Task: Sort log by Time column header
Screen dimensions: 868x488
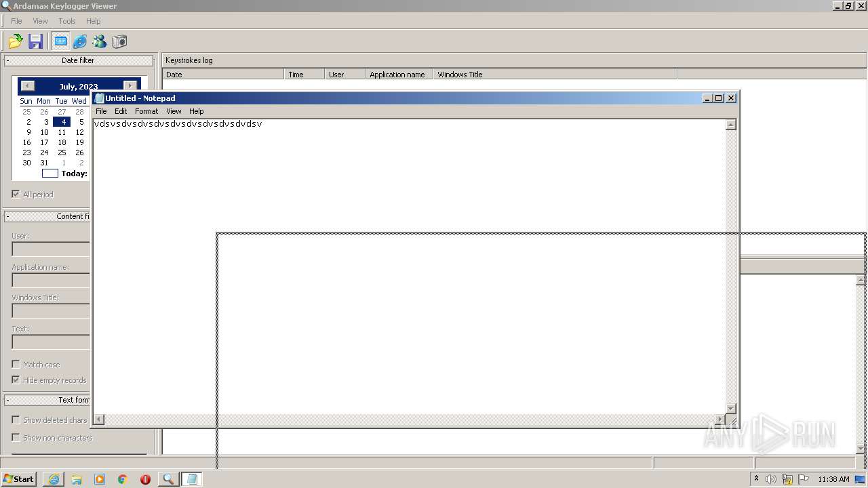Action: click(x=304, y=75)
